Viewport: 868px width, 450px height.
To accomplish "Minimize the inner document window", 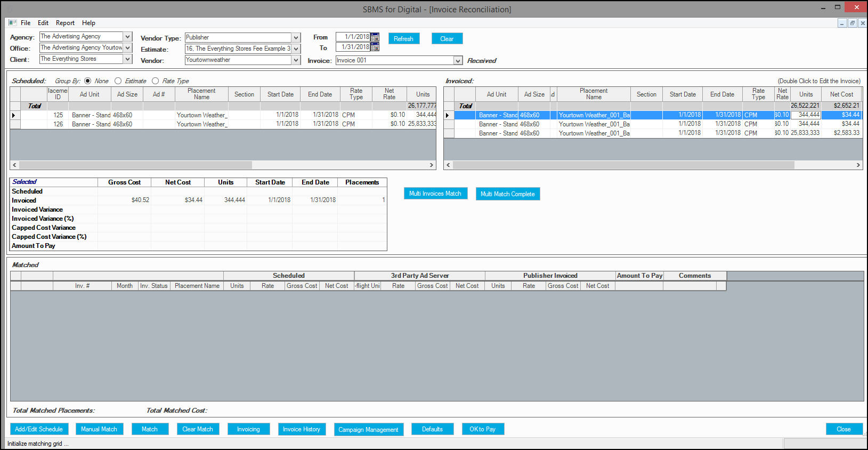I will 842,23.
